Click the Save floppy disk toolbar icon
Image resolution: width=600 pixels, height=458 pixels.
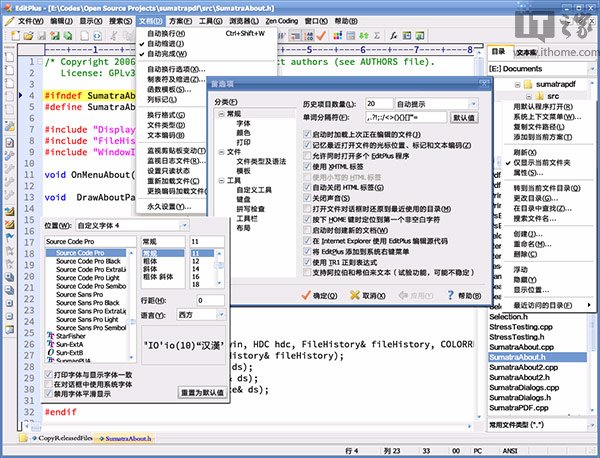(42, 36)
